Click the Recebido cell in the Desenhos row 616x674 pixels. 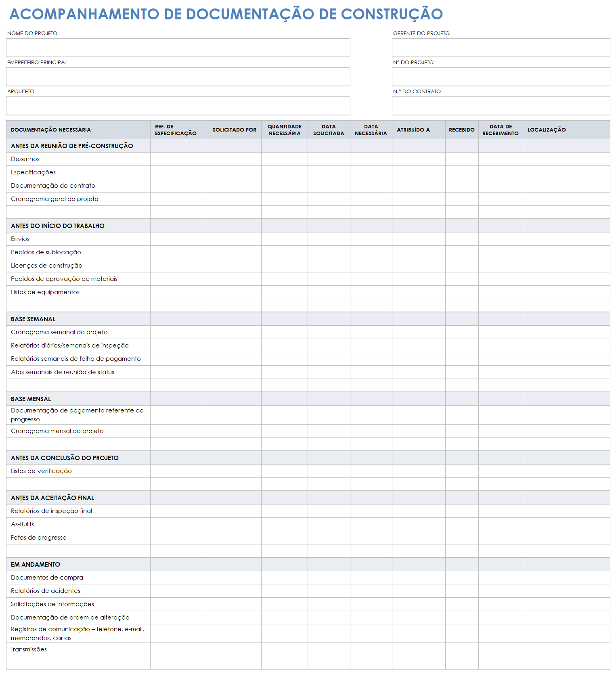462,159
